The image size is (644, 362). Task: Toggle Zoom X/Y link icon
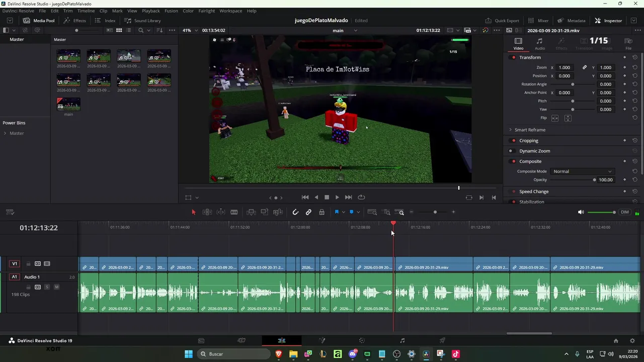point(585,67)
